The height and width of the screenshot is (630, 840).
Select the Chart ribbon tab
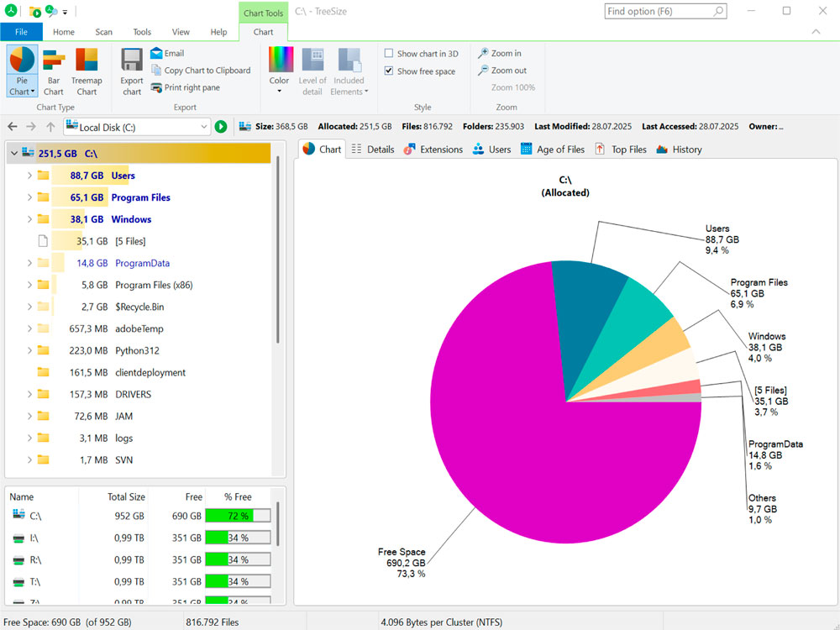[x=263, y=32]
